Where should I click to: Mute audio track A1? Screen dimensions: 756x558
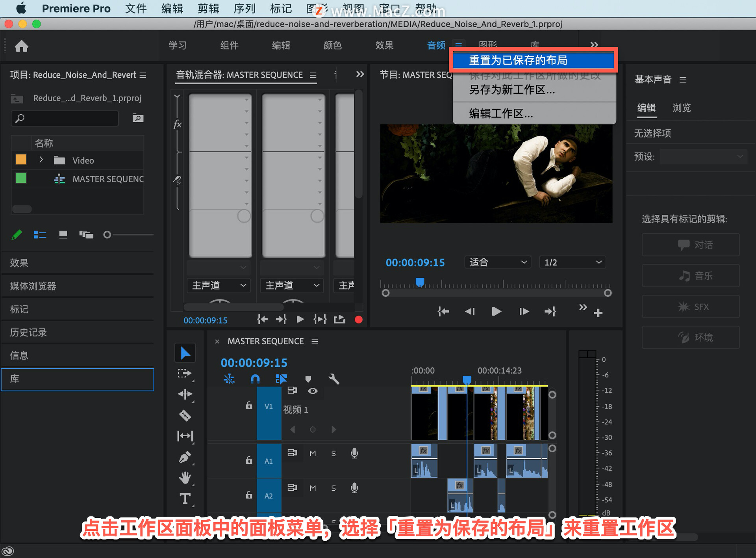[x=313, y=453]
